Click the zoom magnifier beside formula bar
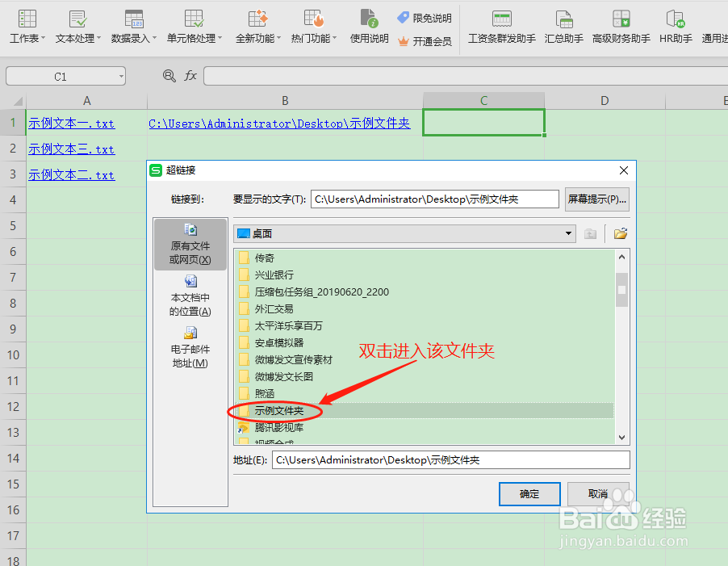The height and width of the screenshot is (566, 728). coord(169,76)
